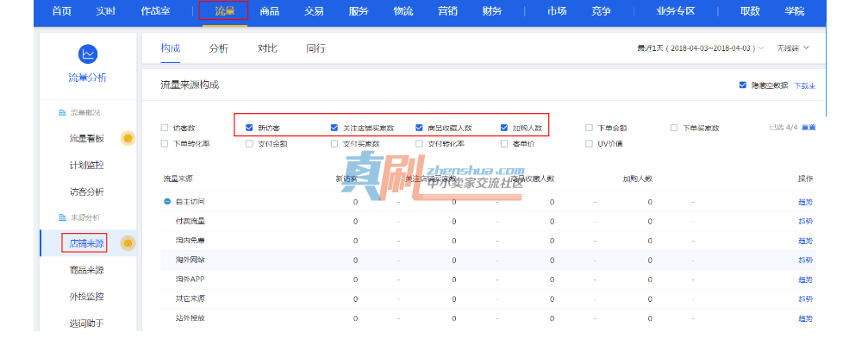Check the 访客数 metric checkbox
Viewport: 868px width, 352px height.
coord(165,128)
